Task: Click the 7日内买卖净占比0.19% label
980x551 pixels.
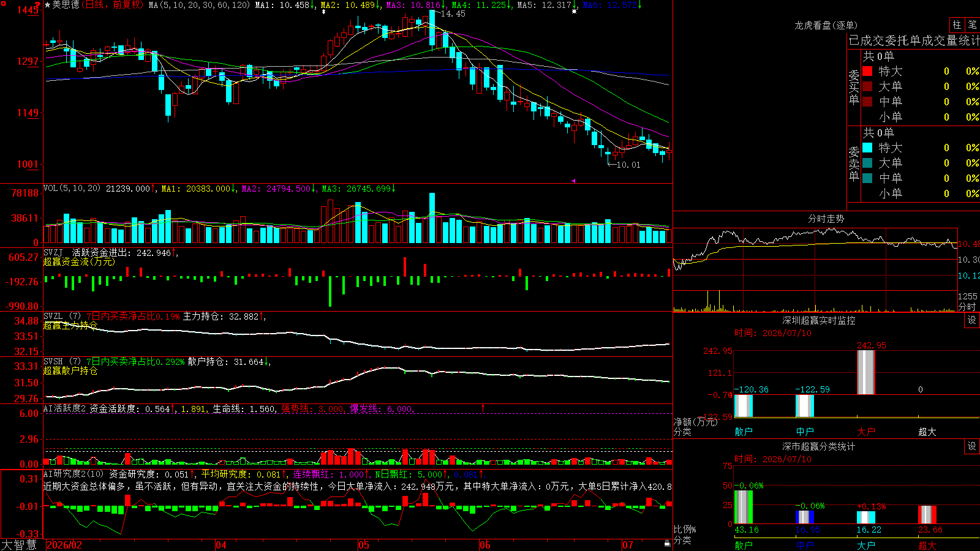Action: 133,316
